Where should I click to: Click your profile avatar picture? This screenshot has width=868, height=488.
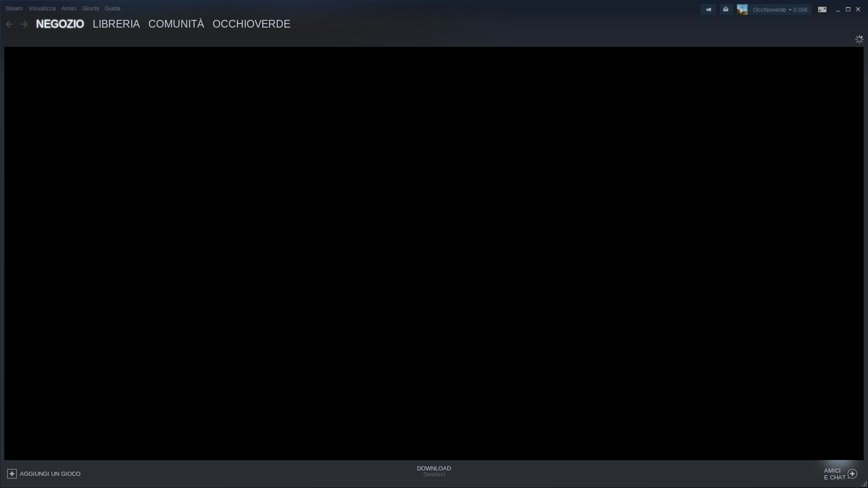[742, 9]
